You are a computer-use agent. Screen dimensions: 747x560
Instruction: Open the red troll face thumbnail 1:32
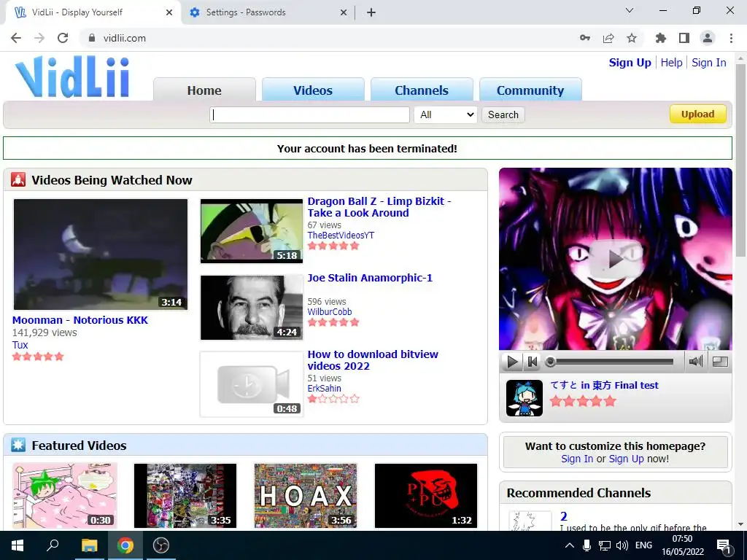click(x=426, y=496)
